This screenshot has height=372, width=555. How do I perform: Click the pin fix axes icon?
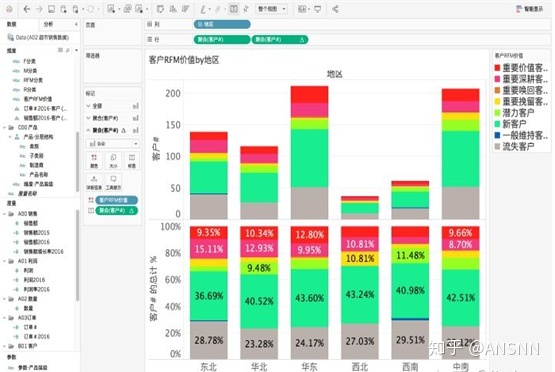246,9
